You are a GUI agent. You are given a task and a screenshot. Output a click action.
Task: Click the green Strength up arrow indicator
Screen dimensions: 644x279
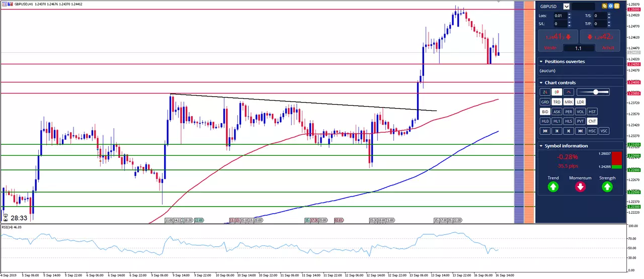607,187
